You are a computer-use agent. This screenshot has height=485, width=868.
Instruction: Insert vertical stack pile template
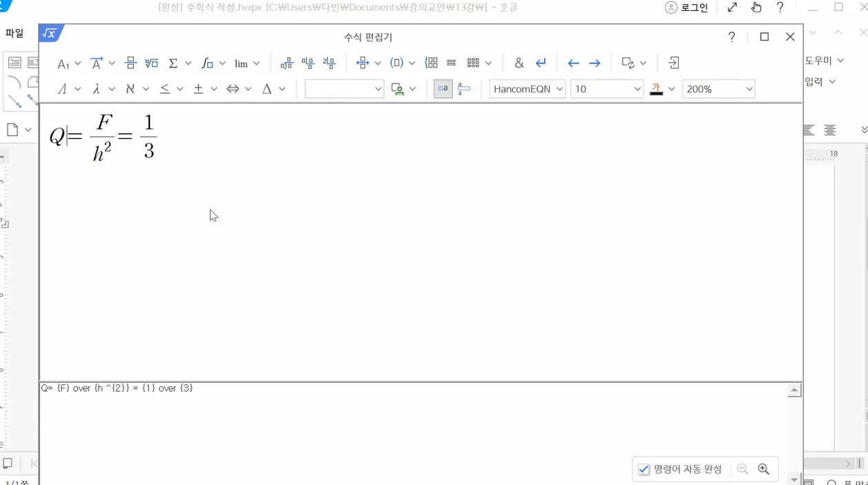(x=452, y=63)
